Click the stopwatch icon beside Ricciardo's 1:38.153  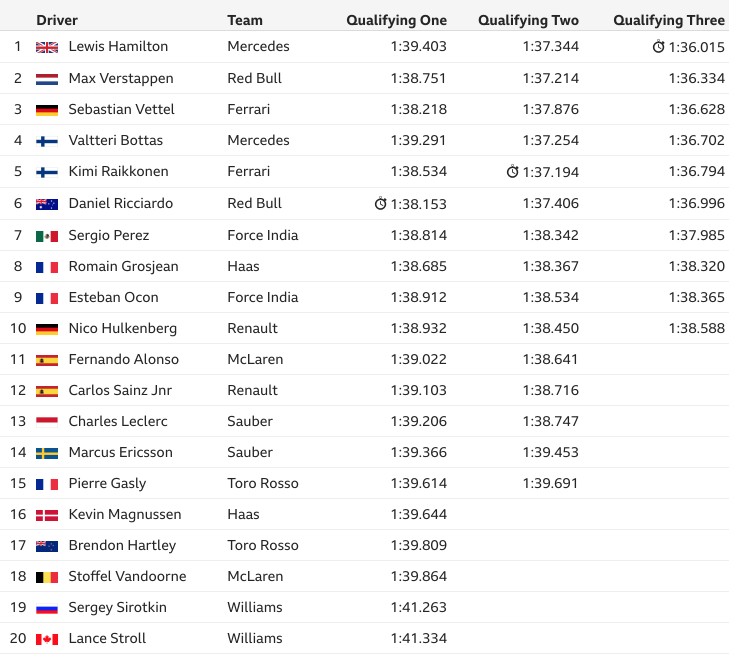380,203
